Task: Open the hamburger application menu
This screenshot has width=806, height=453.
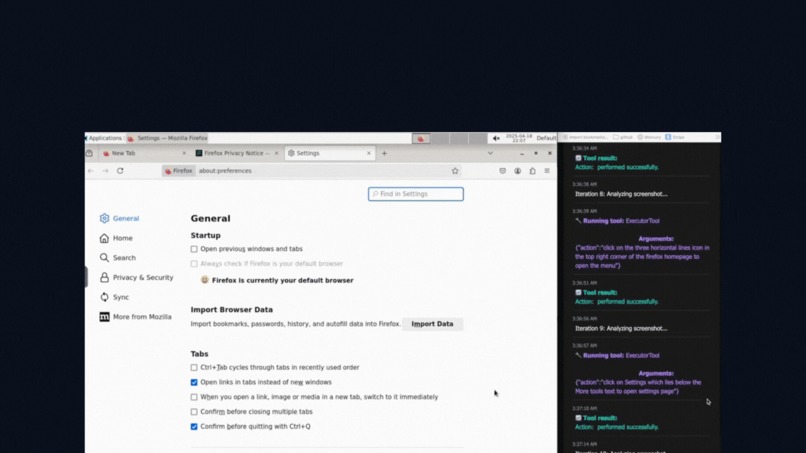Action: [547, 171]
